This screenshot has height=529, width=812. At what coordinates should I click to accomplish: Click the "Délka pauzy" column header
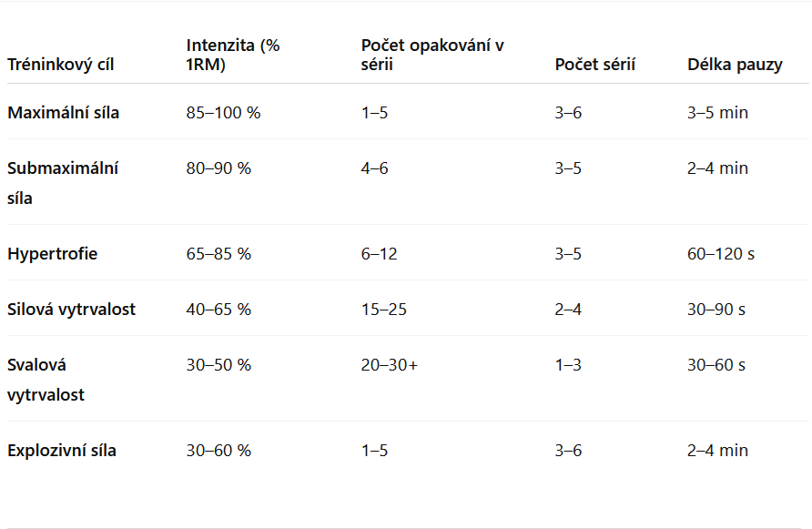click(735, 65)
